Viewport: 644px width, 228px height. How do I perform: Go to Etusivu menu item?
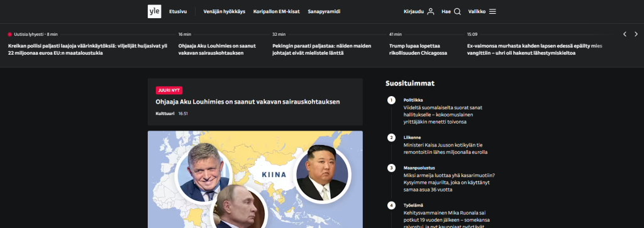[x=178, y=11]
